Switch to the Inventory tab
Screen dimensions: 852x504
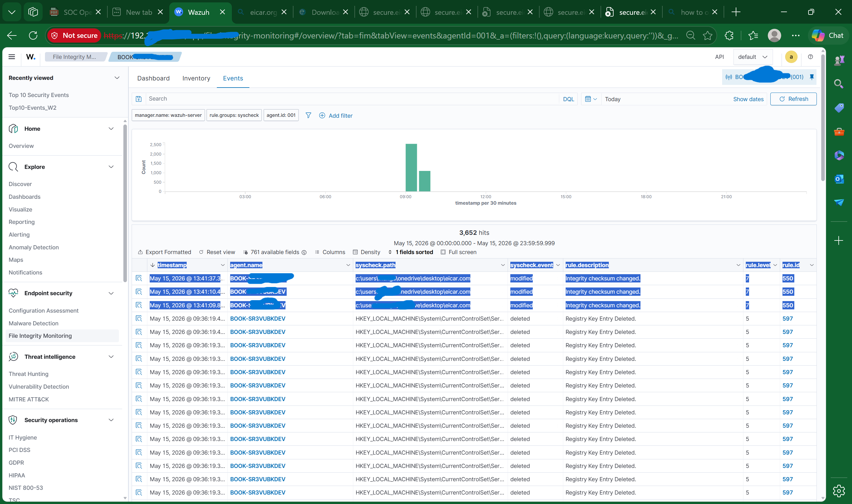(x=196, y=78)
